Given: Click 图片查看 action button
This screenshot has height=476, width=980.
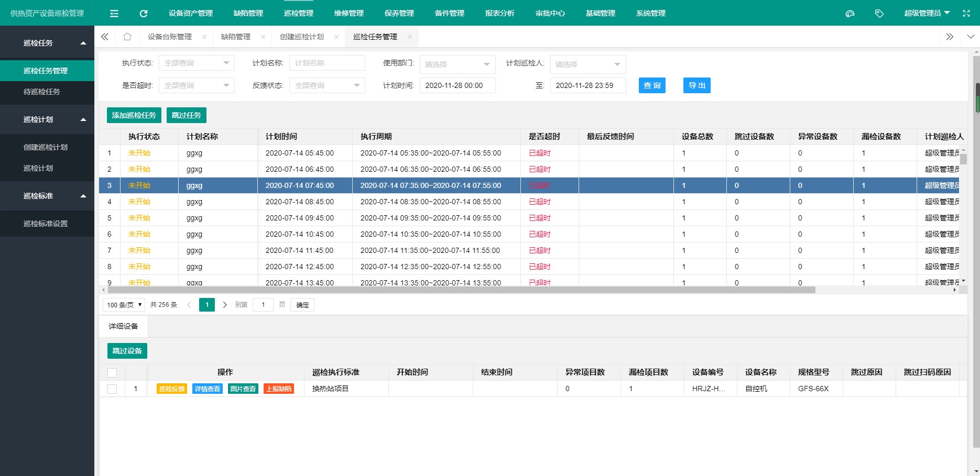Looking at the screenshot, I should point(243,389).
